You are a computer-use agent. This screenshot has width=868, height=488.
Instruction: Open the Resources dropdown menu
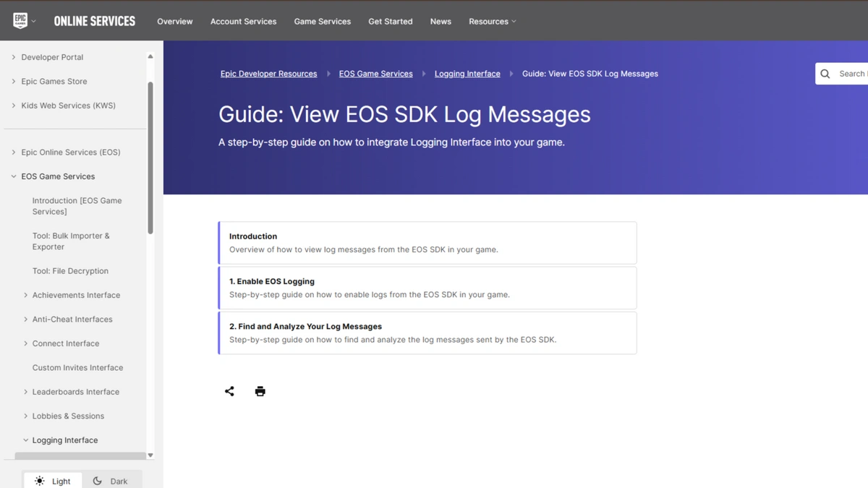tap(492, 22)
